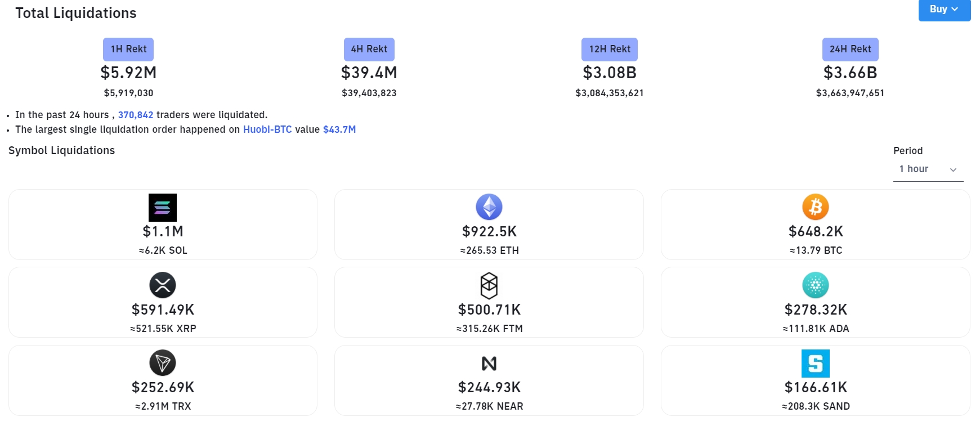Click the XRP coin icon
Screen dimensions: 980x426
coord(163,285)
